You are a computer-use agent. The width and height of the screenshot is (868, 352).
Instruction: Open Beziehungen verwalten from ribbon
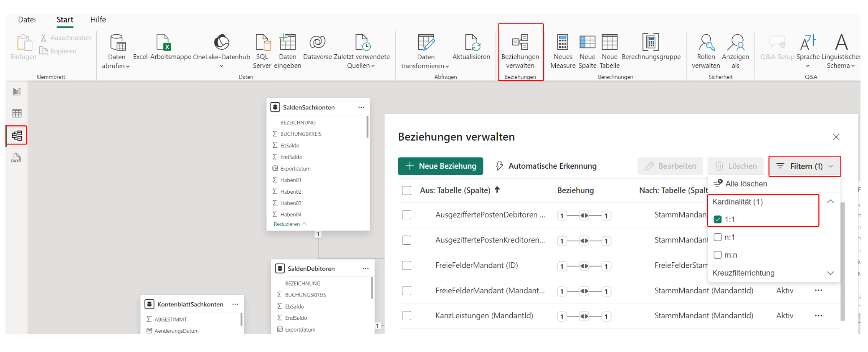[x=520, y=51]
